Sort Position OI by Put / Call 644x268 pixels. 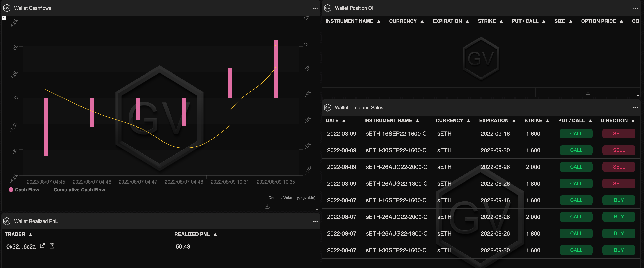coord(528,21)
